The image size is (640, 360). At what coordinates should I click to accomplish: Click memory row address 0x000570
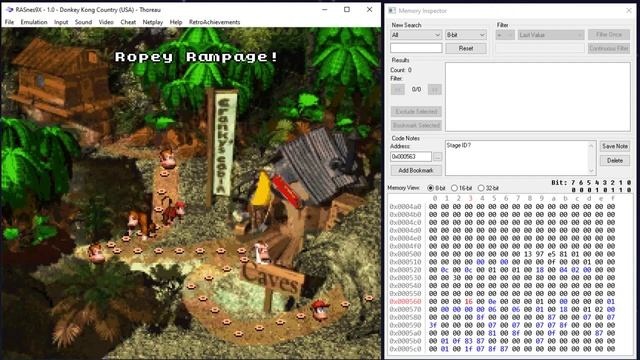405,309
